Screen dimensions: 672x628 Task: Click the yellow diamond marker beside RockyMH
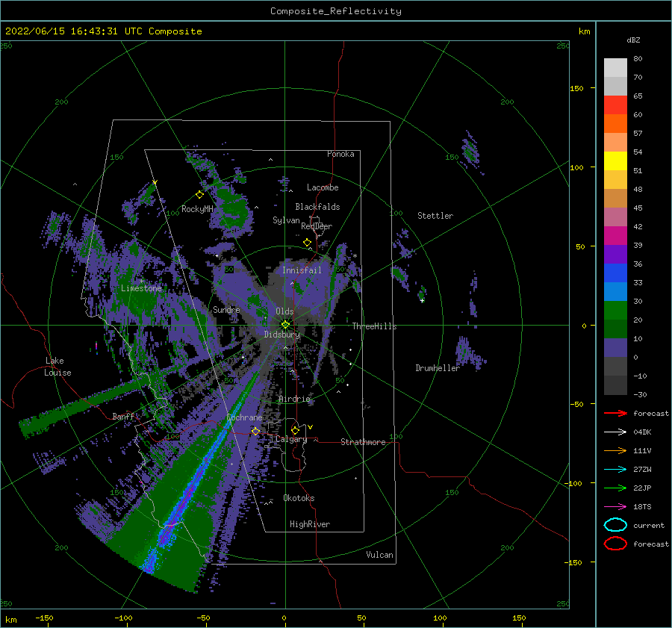click(x=199, y=195)
